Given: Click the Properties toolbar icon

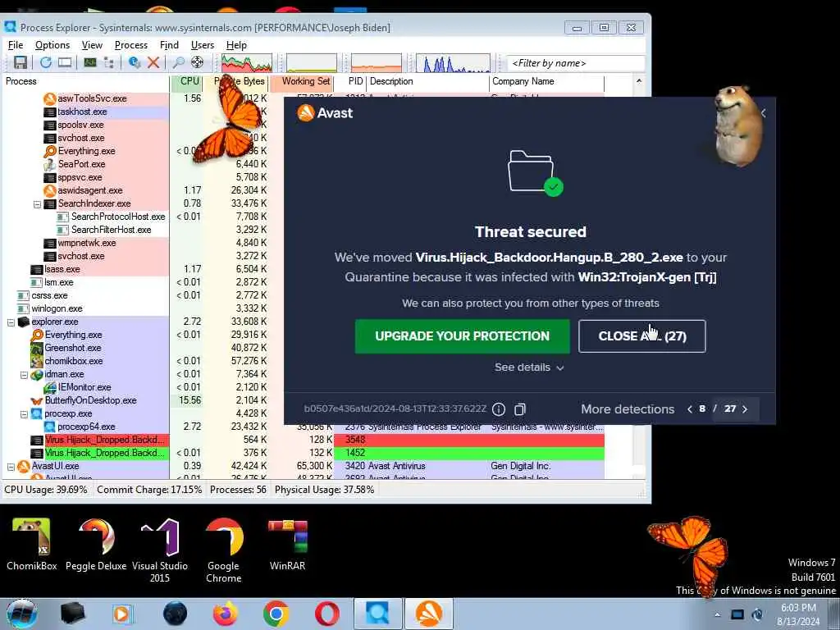Looking at the screenshot, I should (x=134, y=62).
